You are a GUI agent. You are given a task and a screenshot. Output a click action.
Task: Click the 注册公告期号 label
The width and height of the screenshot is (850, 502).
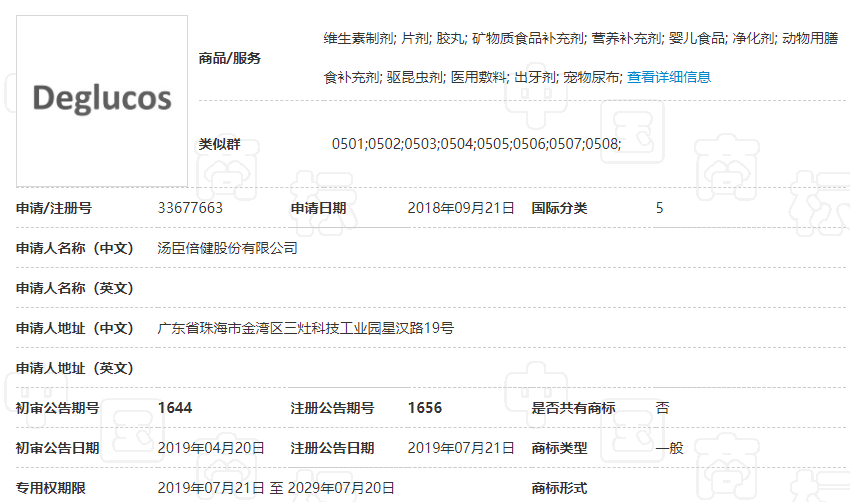pos(333,408)
